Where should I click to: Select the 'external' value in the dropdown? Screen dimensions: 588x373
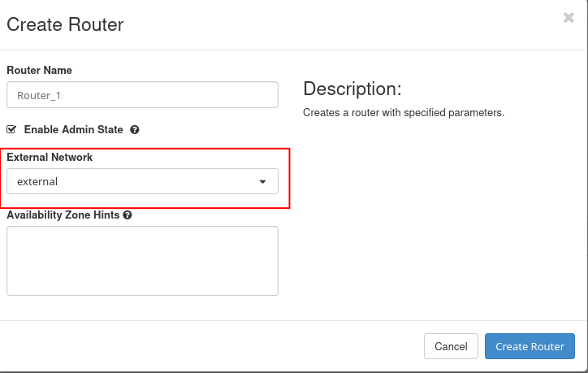(37, 181)
